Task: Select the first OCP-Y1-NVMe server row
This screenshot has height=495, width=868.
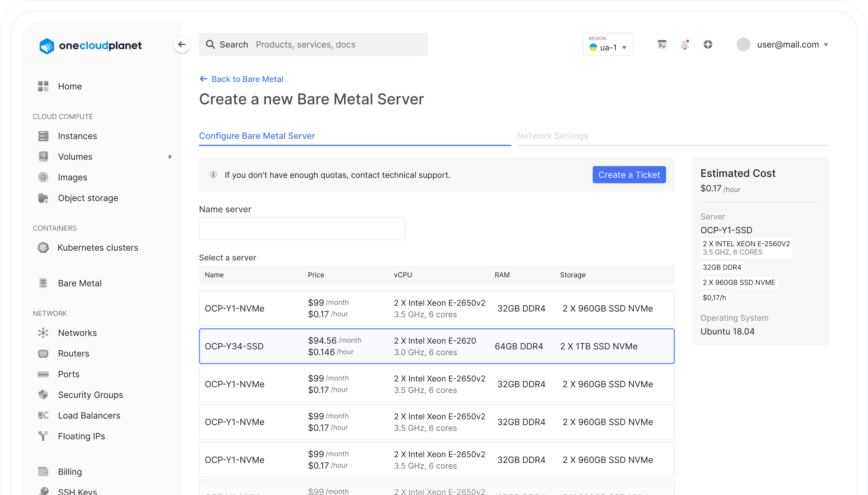Action: 437,308
